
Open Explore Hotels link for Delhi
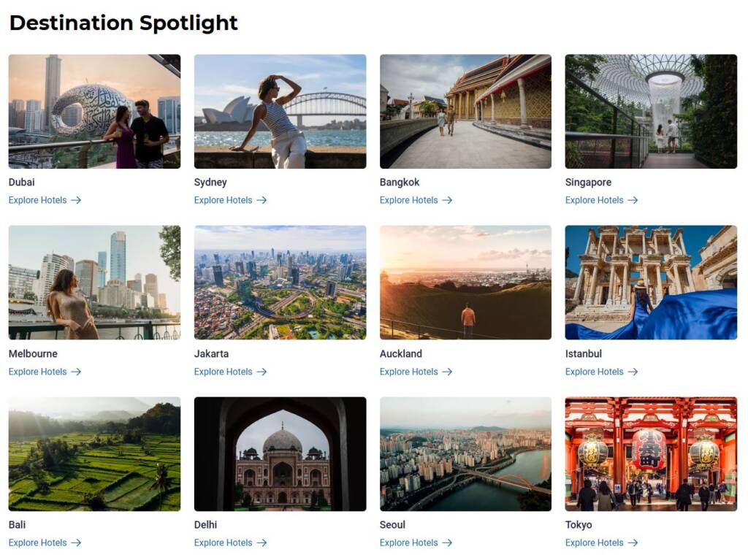224,542
